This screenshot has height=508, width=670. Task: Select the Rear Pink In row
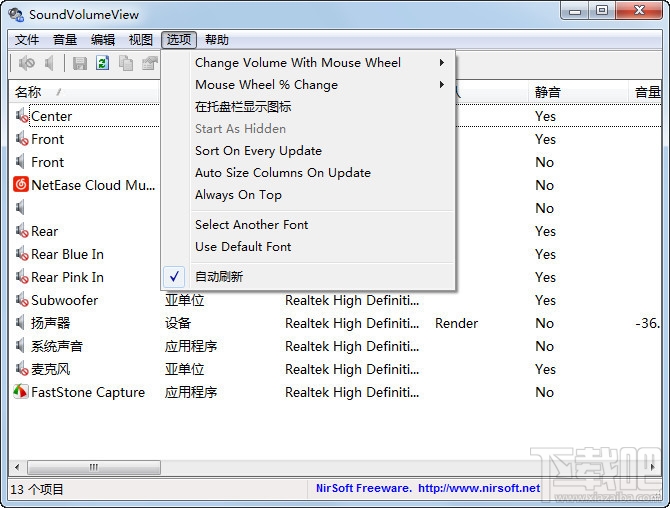(x=68, y=277)
